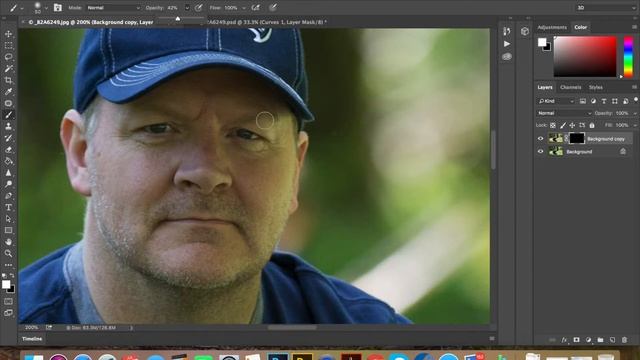Open the Flow slider dropdown arrow
640x360 pixels.
pyautogui.click(x=244, y=8)
